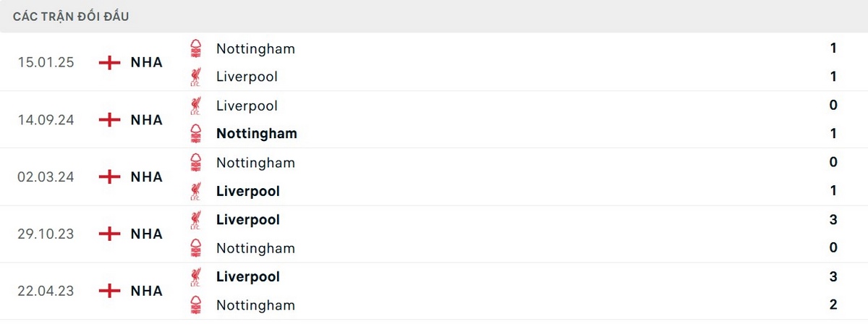This screenshot has height=332, width=868.
Task: Click NHA league label for 14.09.24 match
Action: point(147,119)
